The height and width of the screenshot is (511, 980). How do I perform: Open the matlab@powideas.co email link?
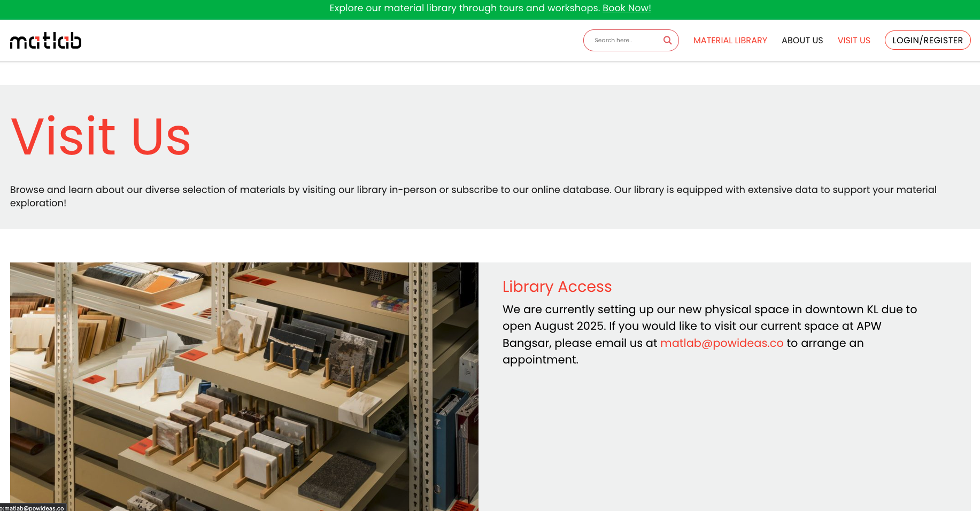[722, 343]
